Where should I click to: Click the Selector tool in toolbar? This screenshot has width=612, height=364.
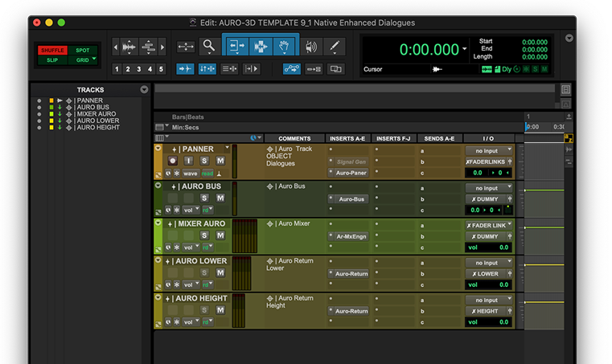point(261,47)
